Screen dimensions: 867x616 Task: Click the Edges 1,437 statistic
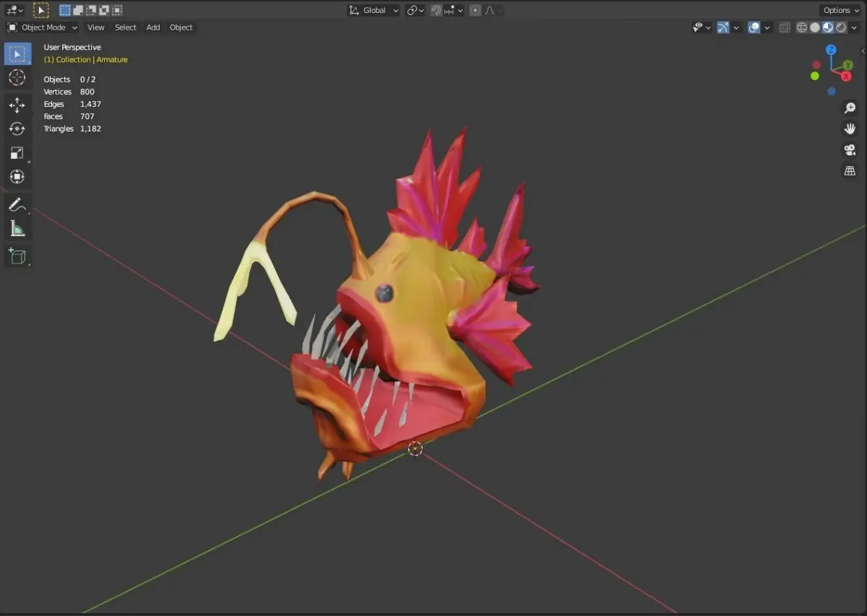[72, 104]
